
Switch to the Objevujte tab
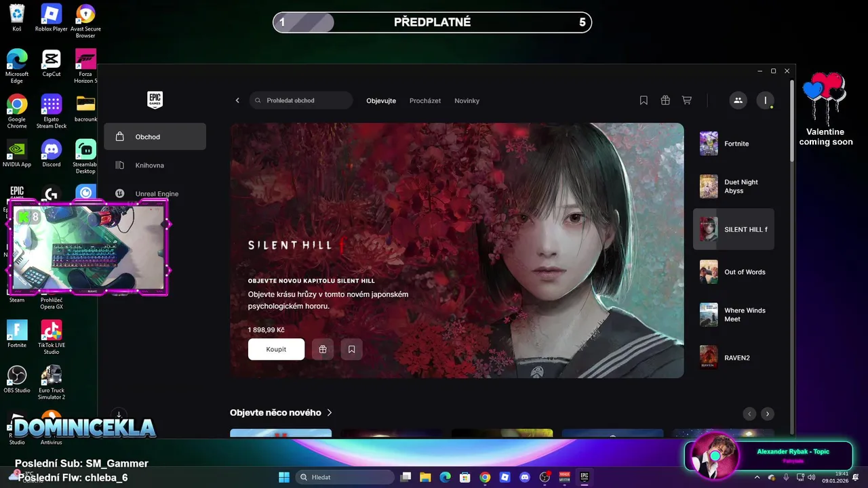(x=381, y=100)
